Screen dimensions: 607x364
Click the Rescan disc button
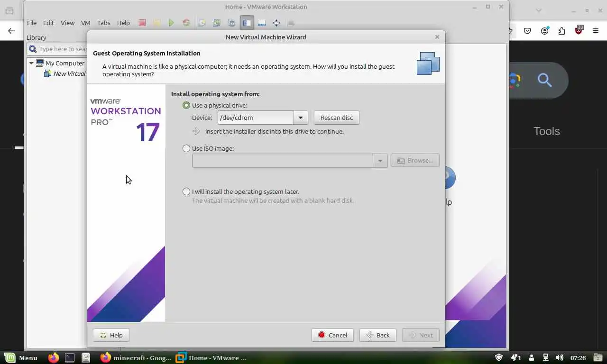(x=337, y=118)
